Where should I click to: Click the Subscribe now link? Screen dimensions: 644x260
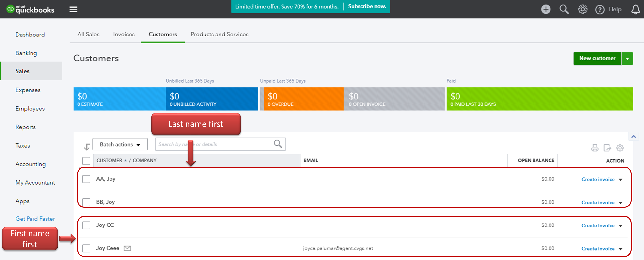367,6
